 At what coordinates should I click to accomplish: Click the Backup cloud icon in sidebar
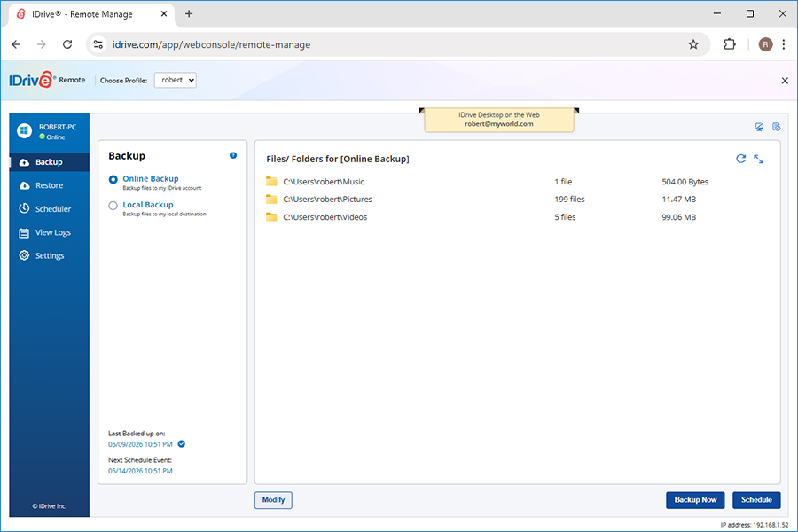tap(24, 162)
